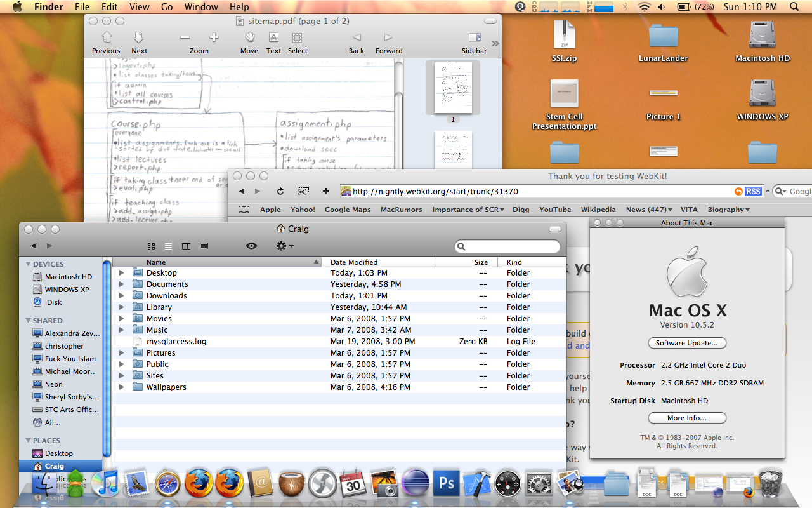The width and height of the screenshot is (812, 508).
Task: Open the Go menu in menu bar
Action: [x=167, y=7]
